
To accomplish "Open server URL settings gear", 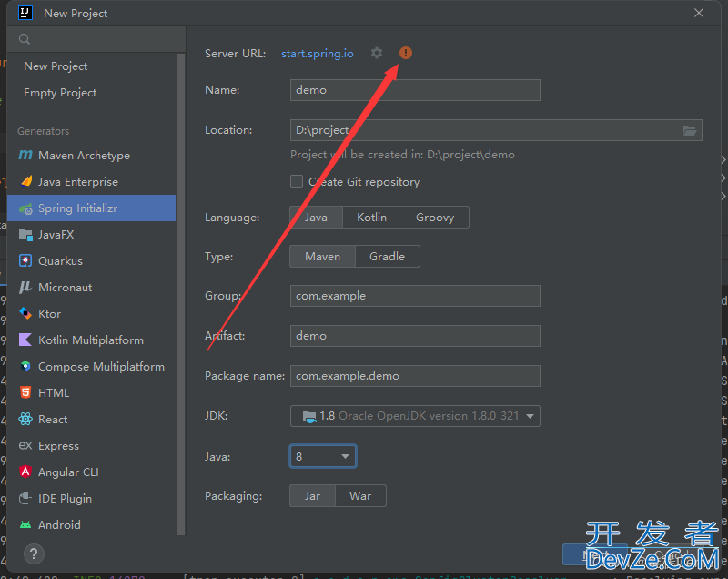I will coord(377,53).
